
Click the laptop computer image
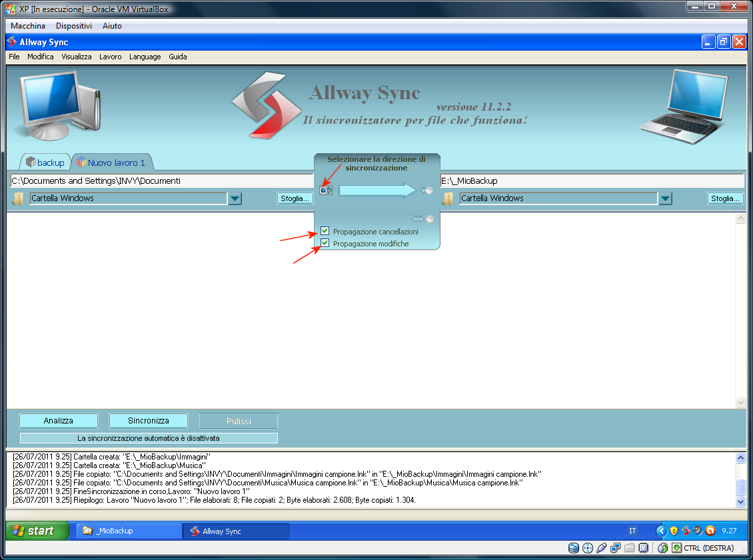(684, 107)
